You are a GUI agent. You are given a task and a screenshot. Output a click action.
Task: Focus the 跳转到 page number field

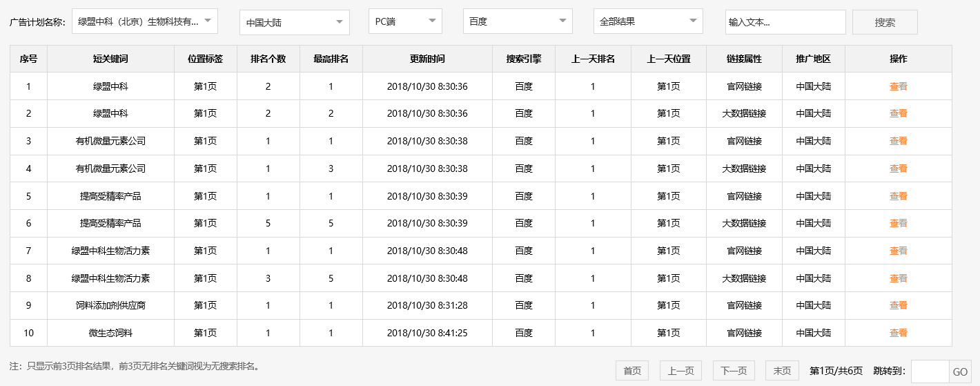(x=930, y=371)
